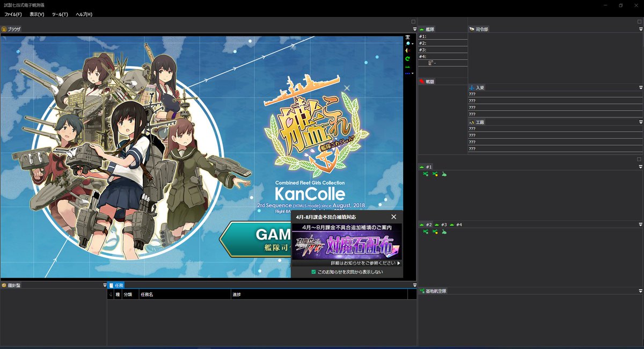644x349 pixels.
Task: Select the 入渠 tab
Action: point(477,87)
